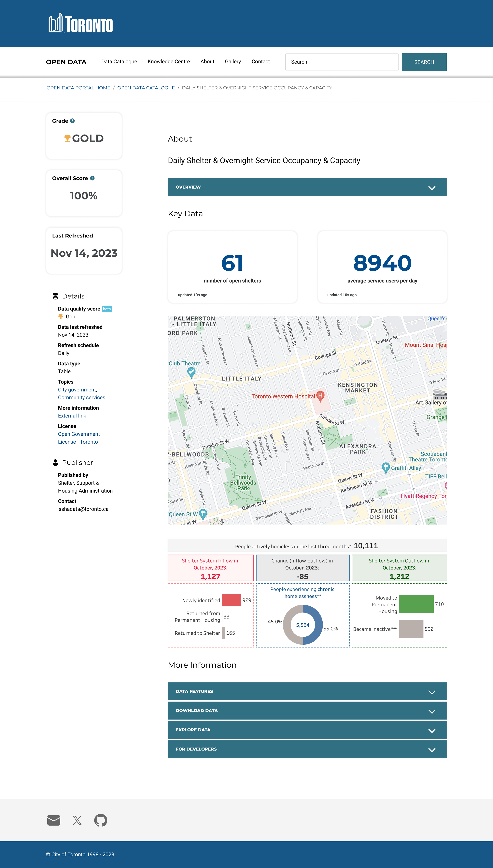Open the External link under More information
This screenshot has height=868, width=493.
coord(72,415)
